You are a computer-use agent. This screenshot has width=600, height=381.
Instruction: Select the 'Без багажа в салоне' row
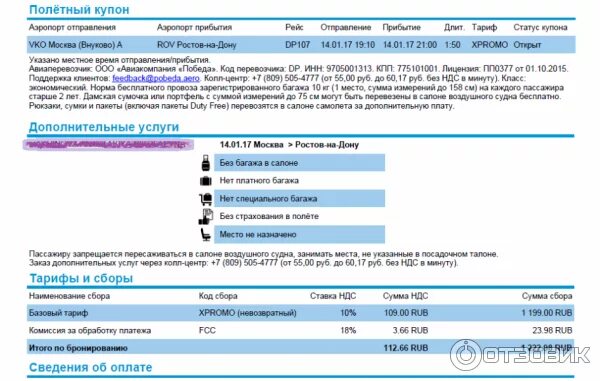point(299,163)
